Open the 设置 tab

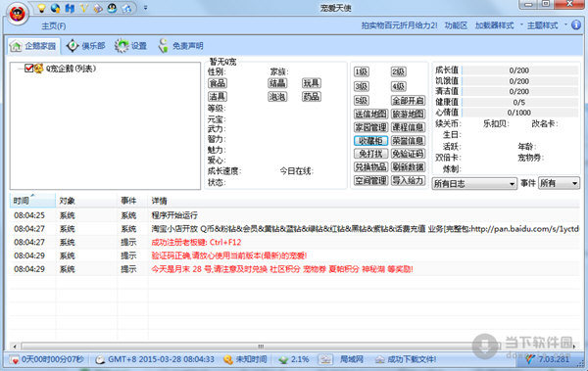(131, 46)
